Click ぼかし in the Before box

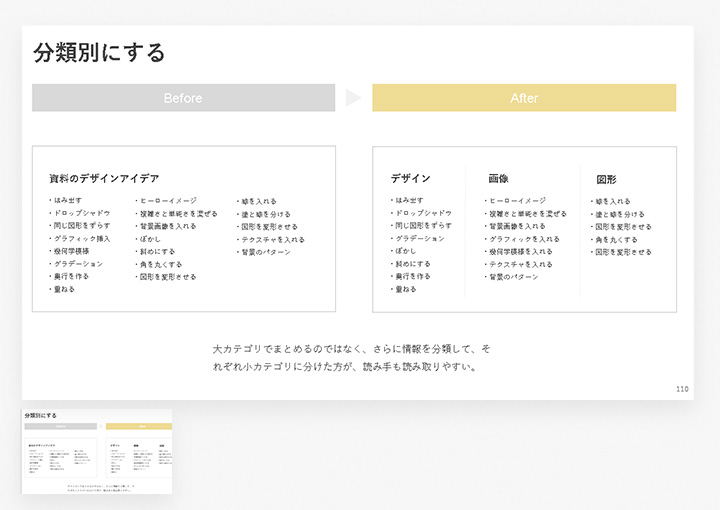(150, 239)
